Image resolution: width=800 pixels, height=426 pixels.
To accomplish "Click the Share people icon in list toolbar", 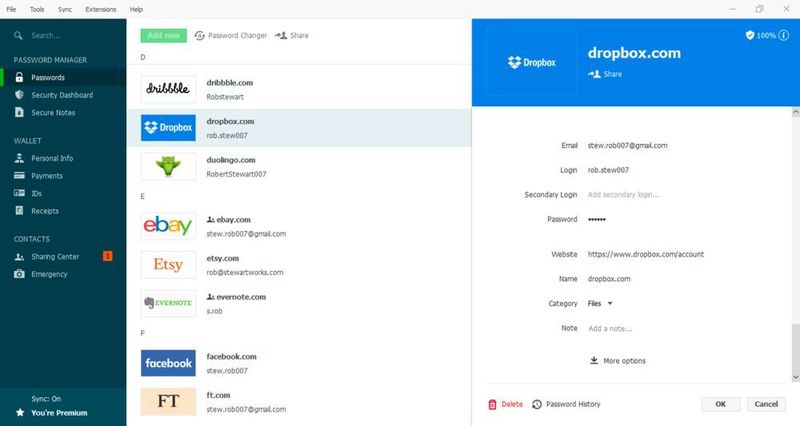I will [281, 35].
